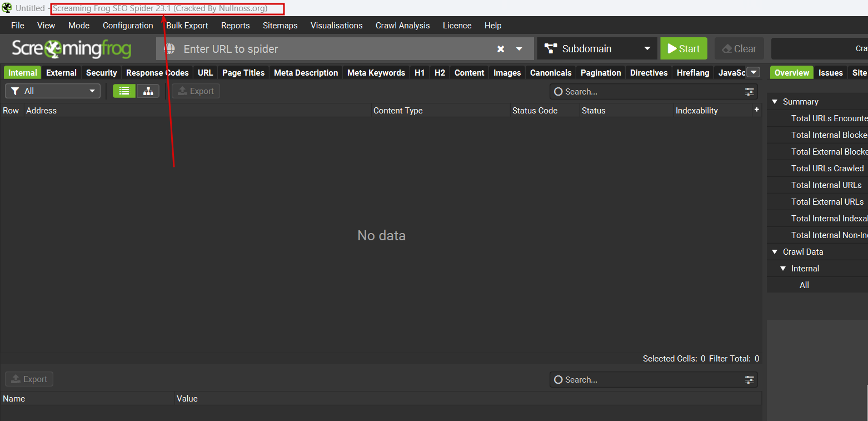Screen dimensions: 868x421
Task: Open search options in the lower details panel
Action: (x=750, y=380)
